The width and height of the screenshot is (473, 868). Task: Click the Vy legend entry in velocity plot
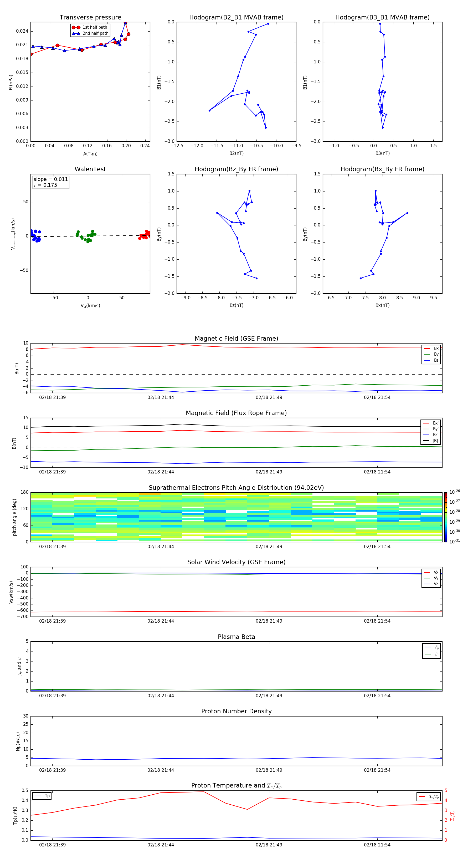[431, 578]
